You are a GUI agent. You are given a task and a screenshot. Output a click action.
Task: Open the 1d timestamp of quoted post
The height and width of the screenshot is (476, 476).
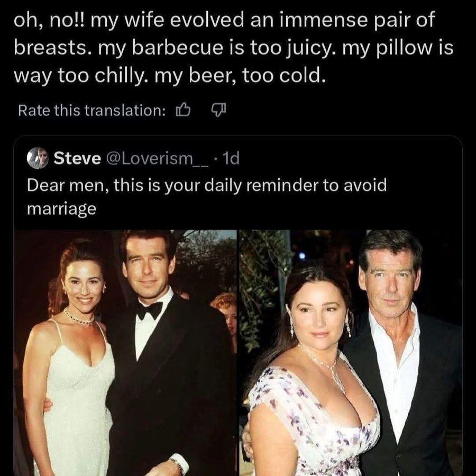tap(231, 158)
